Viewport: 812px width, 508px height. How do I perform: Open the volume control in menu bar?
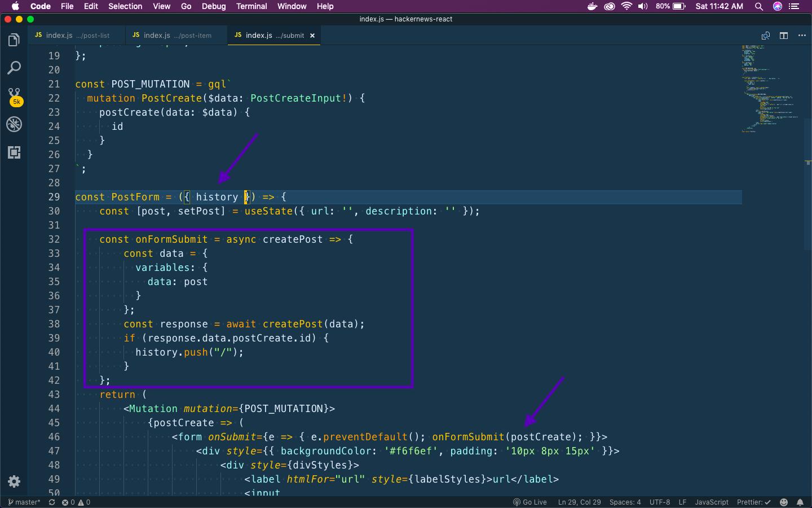643,6
